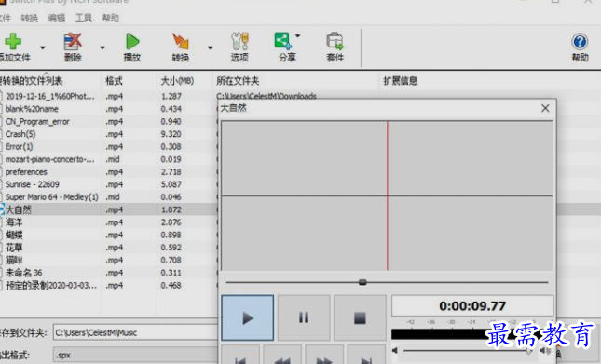Image resolution: width=601 pixels, height=364 pixels.
Task: Sort by the file list name column header
Action: point(32,81)
